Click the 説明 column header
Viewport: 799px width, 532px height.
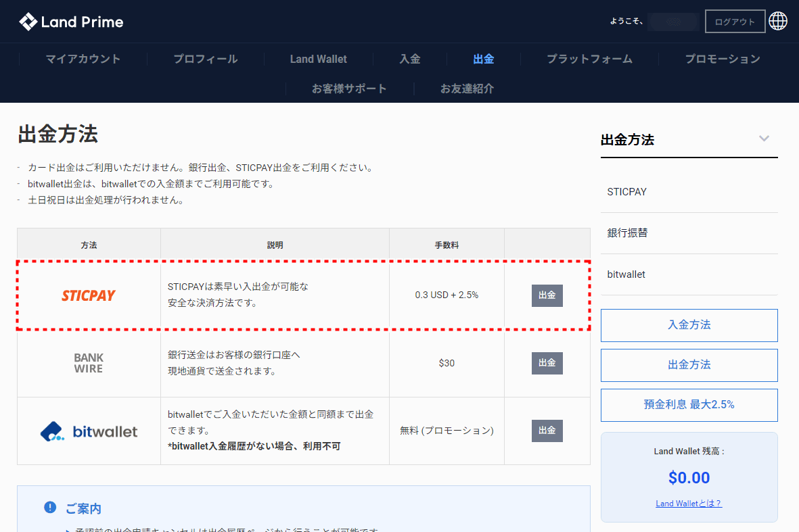(x=275, y=245)
